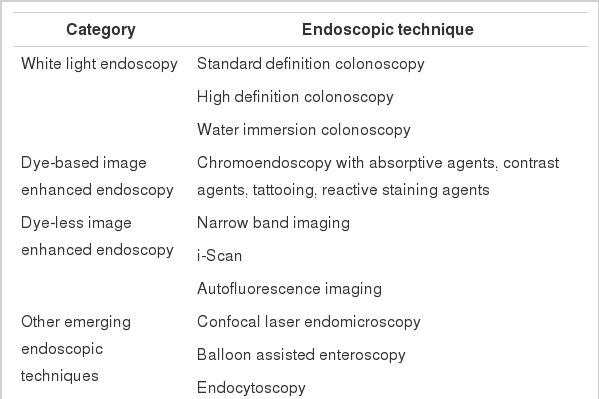The image size is (599, 399).
Task: Click Dye-based image enhanced endoscopy cell
Action: pos(97,176)
